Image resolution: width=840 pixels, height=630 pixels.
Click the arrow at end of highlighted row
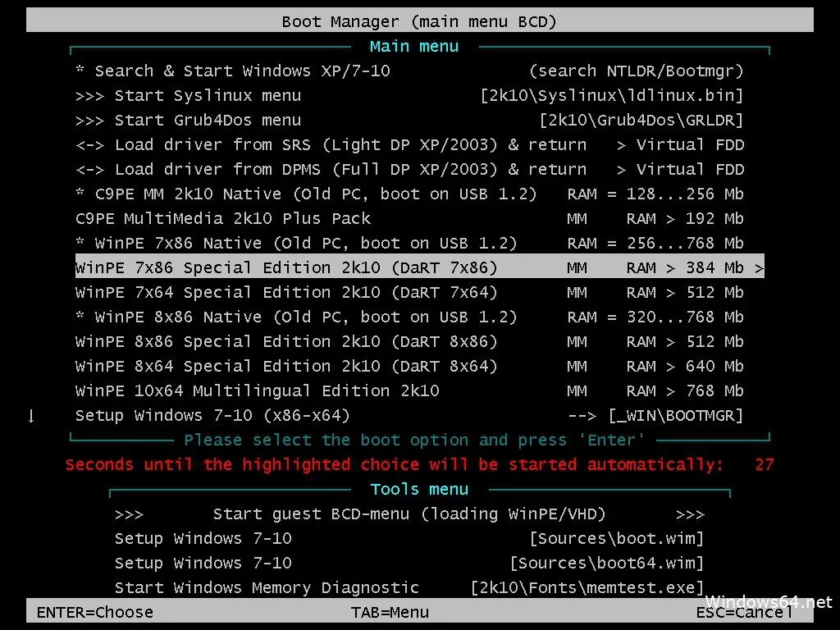point(759,268)
